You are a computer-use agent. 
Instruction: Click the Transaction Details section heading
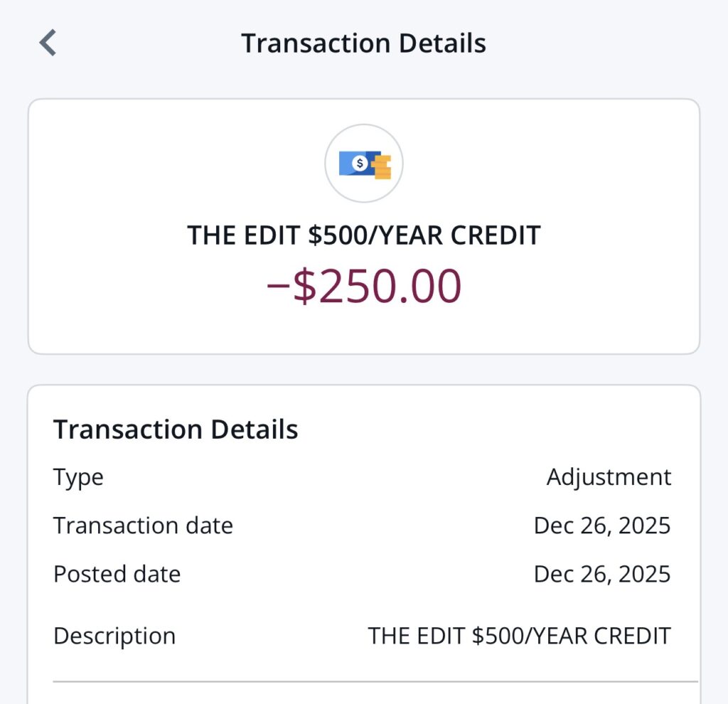coord(176,430)
